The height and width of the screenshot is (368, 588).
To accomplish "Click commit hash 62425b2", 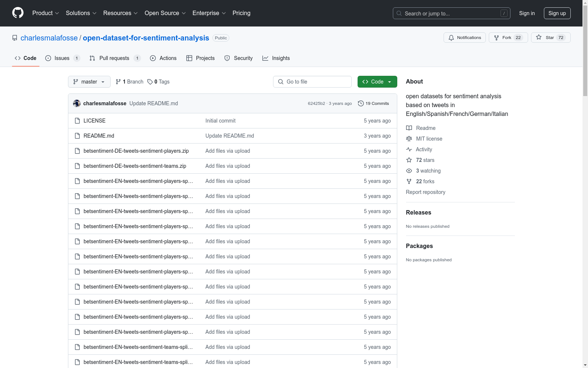I will [316, 103].
